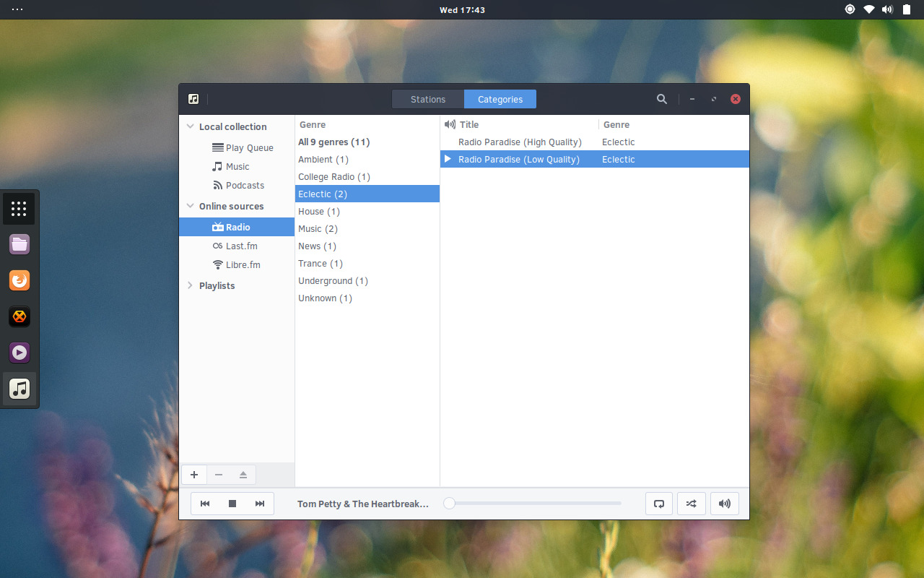Viewport: 924px width, 578px height.
Task: Add a new source with plus button
Action: pyautogui.click(x=194, y=475)
